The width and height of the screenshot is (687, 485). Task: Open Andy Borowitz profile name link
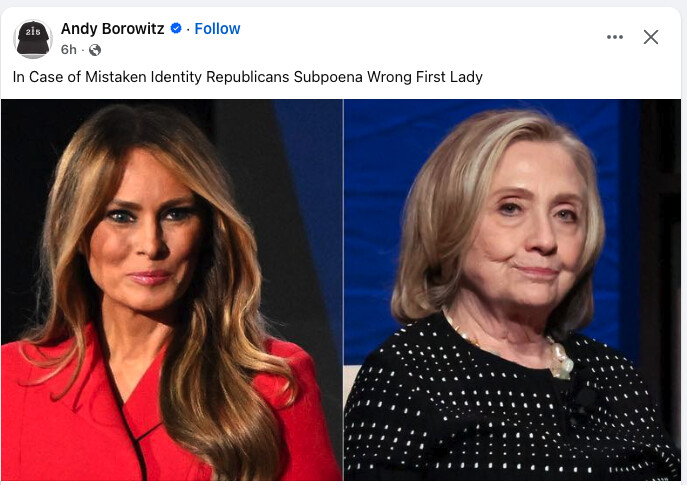[113, 28]
